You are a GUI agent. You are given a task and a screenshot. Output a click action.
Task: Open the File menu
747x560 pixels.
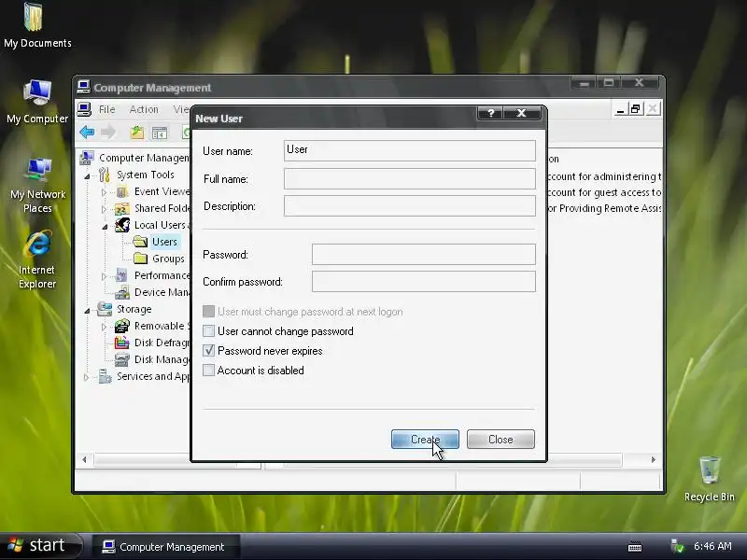106,109
